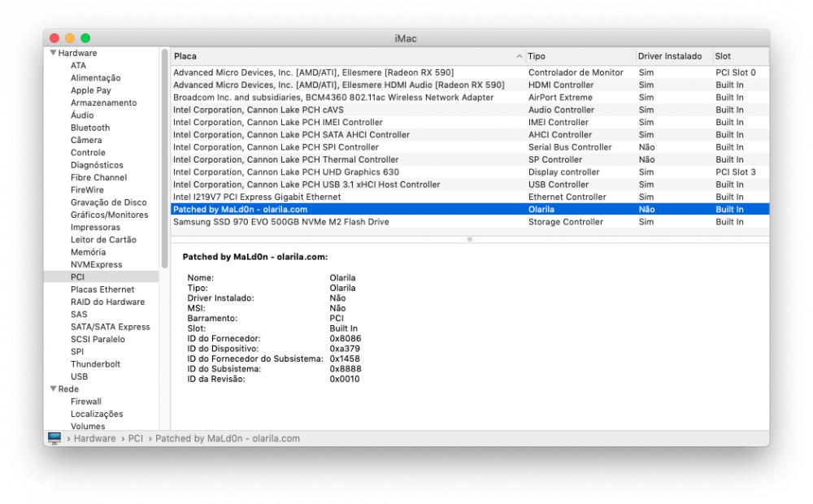Select Cannon Lake PCH IMEI Controller row
The width and height of the screenshot is (813, 504).
[x=470, y=123]
